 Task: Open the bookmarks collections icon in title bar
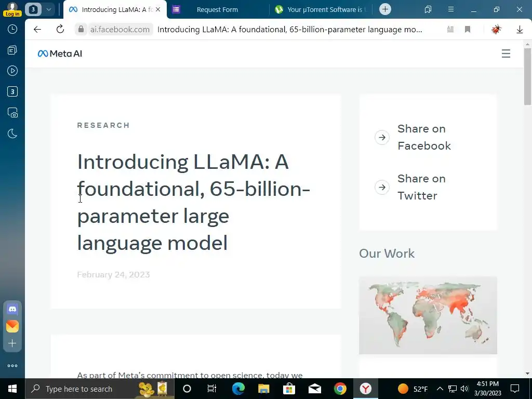coord(428,9)
